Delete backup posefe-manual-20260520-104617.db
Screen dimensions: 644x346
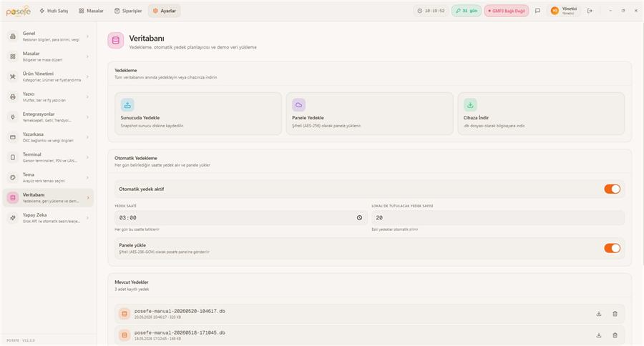pos(615,314)
